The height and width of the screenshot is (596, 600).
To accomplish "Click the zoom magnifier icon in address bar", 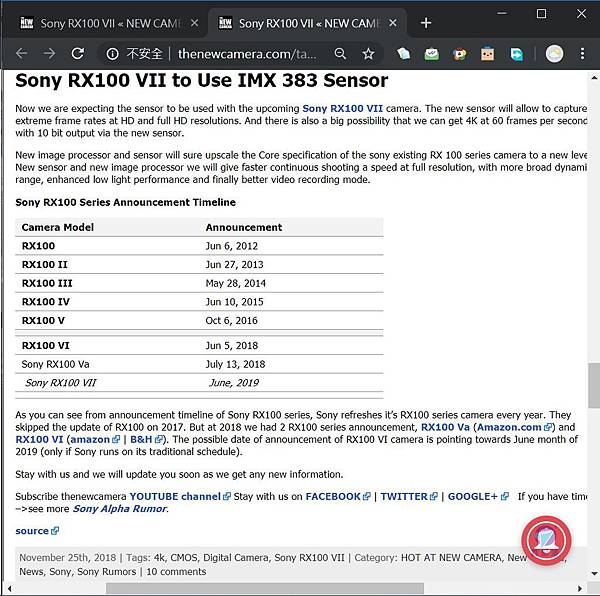I will pos(340,54).
